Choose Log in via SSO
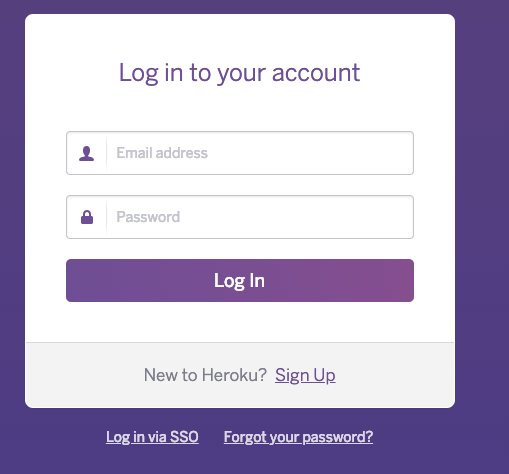Image resolution: width=509 pixels, height=474 pixels. [152, 437]
